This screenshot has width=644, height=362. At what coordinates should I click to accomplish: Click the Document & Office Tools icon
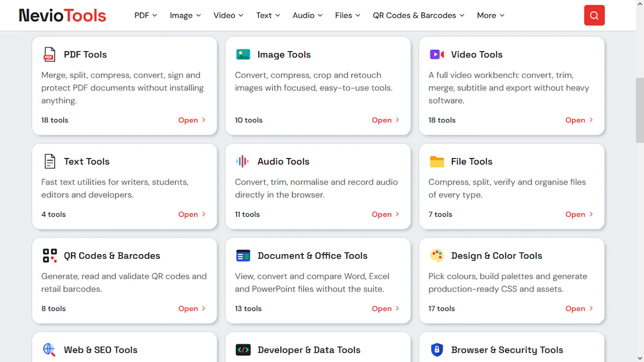243,255
